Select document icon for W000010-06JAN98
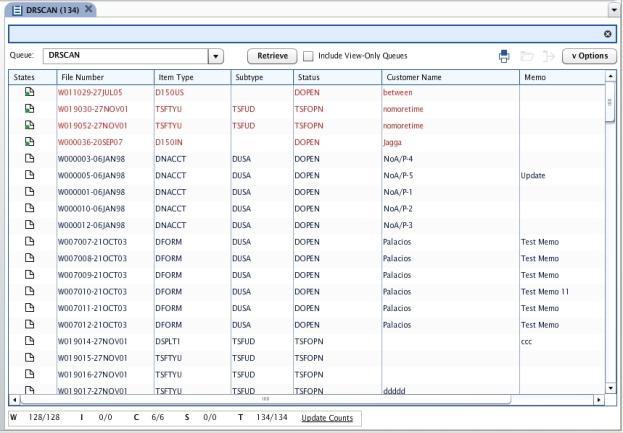The image size is (623, 433). tap(29, 208)
